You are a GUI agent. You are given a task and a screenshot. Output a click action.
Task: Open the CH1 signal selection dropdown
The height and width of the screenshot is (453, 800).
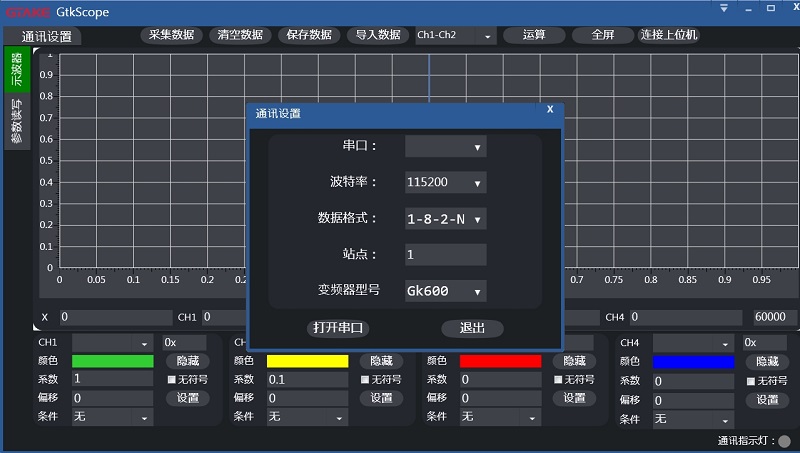coord(112,343)
